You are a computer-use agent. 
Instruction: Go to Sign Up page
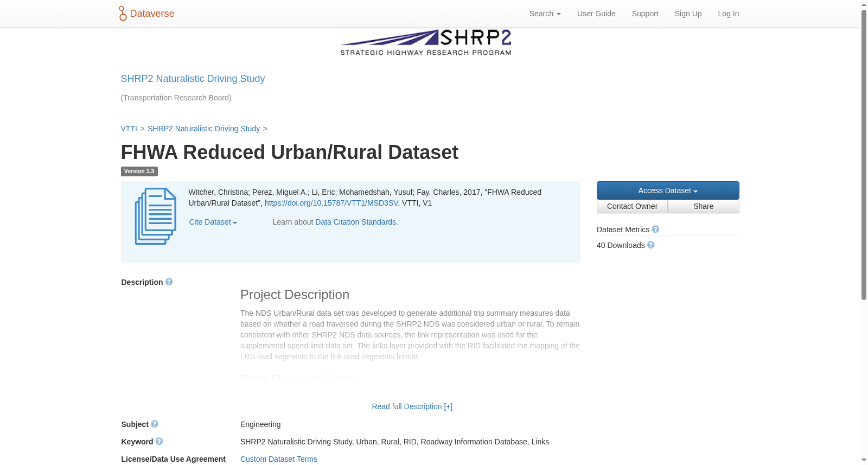688,14
